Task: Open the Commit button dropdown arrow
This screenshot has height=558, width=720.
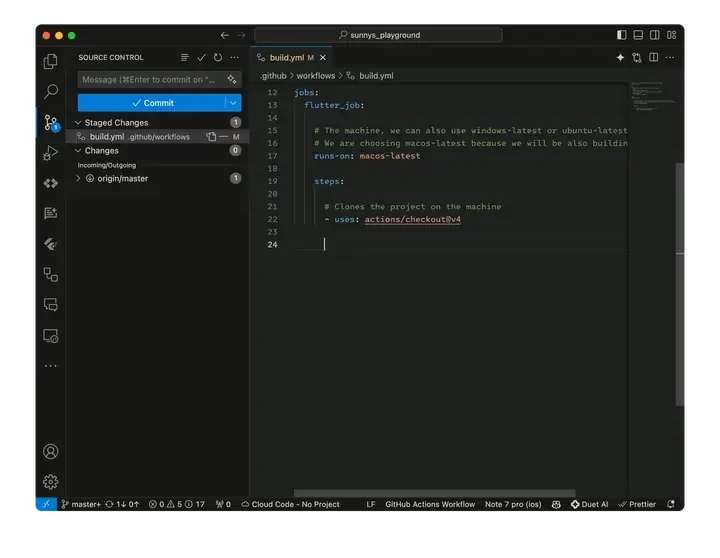Action: (233, 103)
